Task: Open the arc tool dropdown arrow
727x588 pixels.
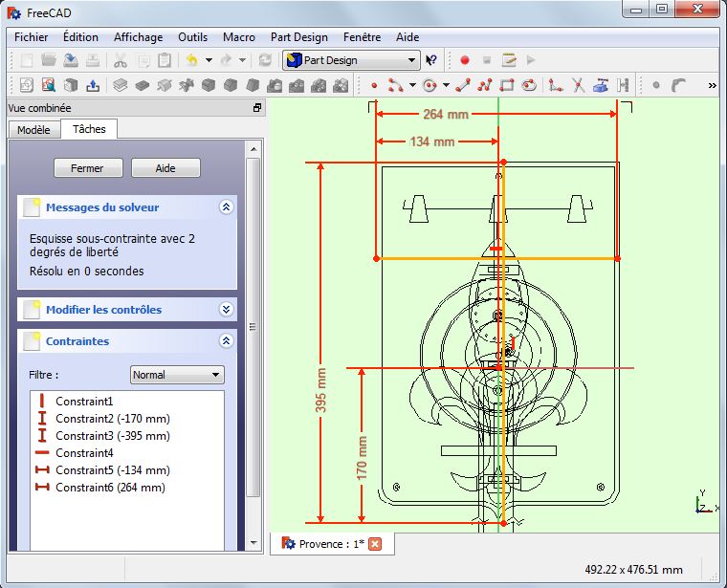Action: coord(412,85)
